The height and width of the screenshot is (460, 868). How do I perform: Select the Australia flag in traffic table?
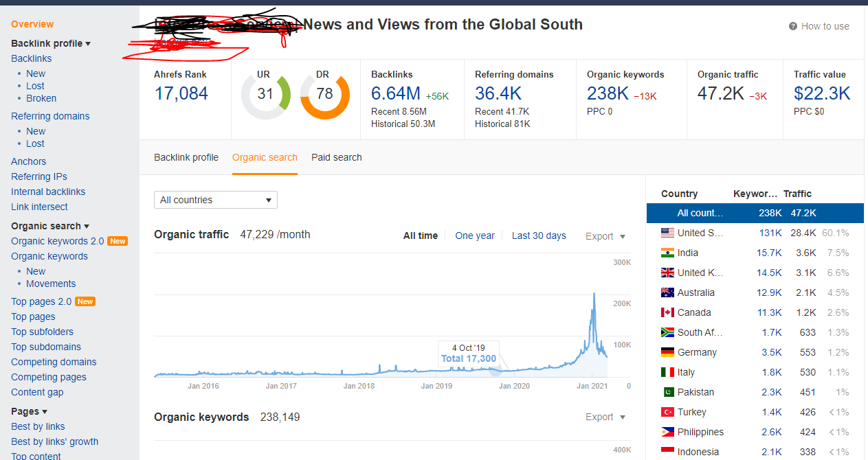[667, 292]
